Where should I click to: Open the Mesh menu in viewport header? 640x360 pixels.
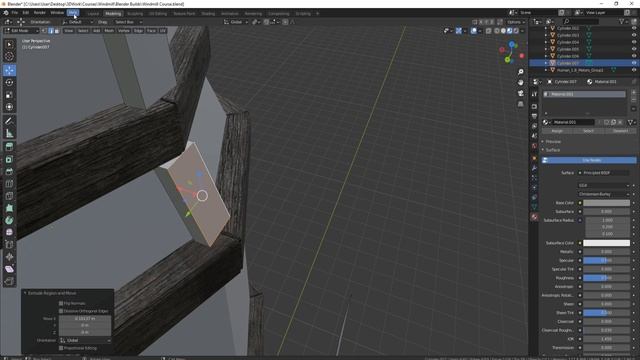coord(109,31)
